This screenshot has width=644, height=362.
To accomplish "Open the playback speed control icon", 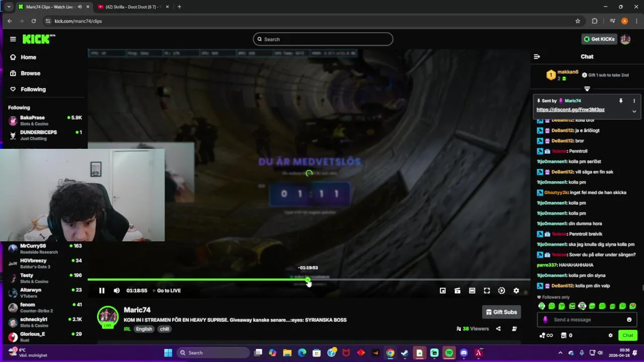I will click(502, 291).
